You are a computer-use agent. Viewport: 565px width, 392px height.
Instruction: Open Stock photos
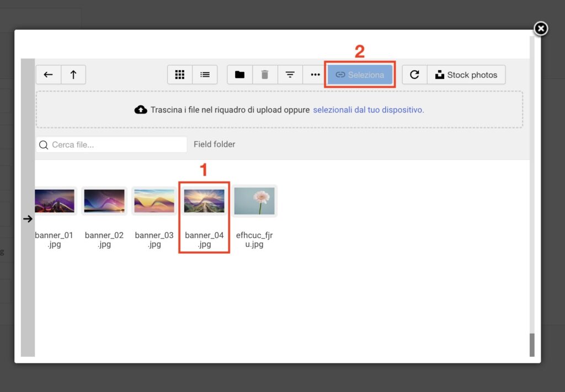click(466, 74)
